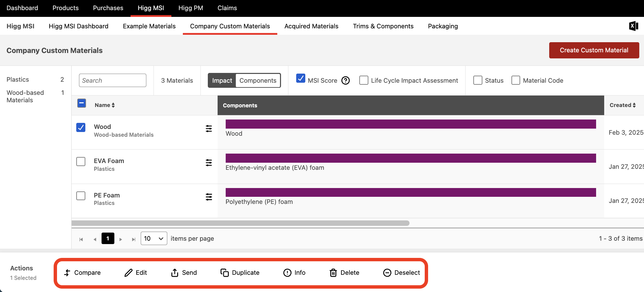Click the purple Ethylene-vinyl acetate foam bar
Viewport: 644px width, 292px height.
tap(411, 158)
